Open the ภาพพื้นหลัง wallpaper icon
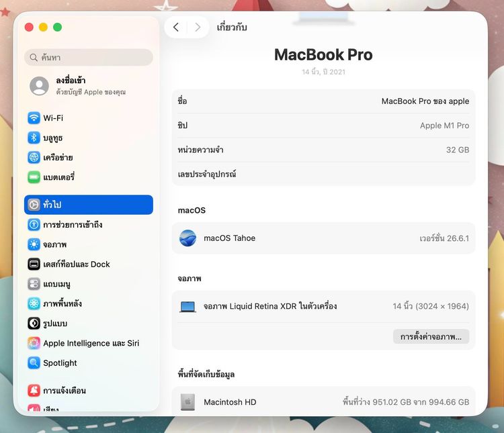 (x=34, y=303)
